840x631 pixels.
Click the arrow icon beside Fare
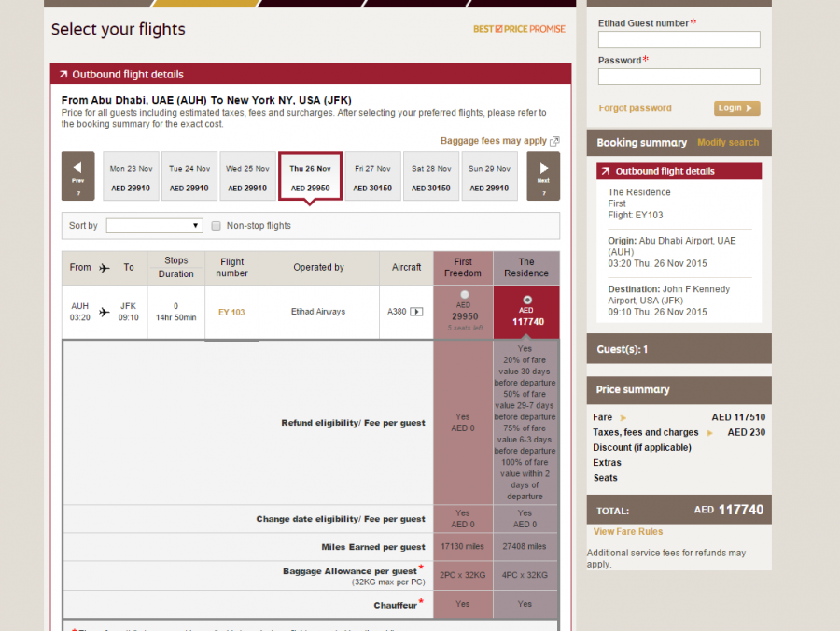[x=623, y=417]
